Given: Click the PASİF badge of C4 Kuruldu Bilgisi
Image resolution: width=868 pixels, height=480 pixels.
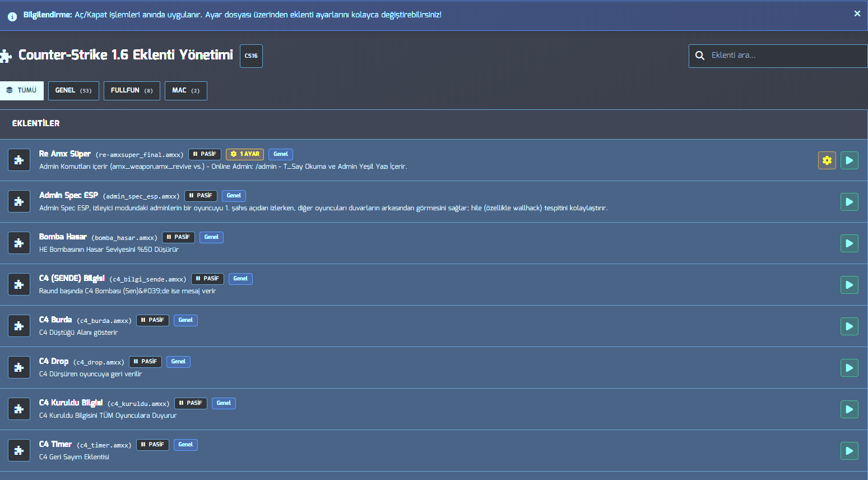Looking at the screenshot, I should pyautogui.click(x=191, y=403).
